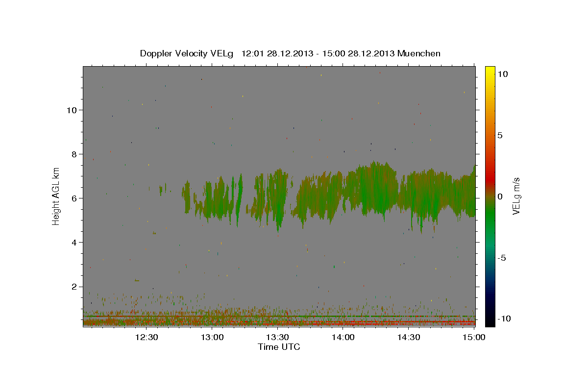Click the colorbar label '-5'
The image size is (588, 392).
[502, 258]
